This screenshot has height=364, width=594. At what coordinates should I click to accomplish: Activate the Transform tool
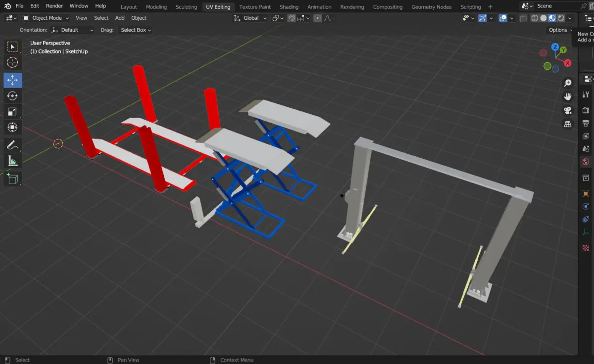coord(13,128)
